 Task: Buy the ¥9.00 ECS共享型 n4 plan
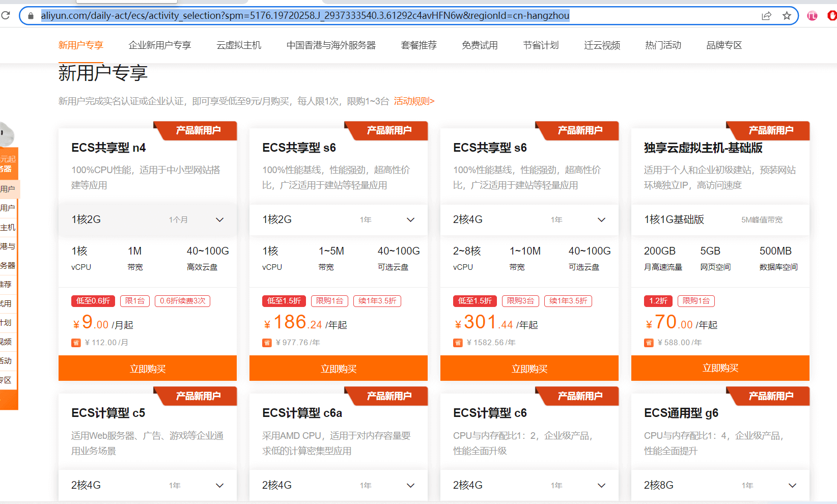(148, 368)
